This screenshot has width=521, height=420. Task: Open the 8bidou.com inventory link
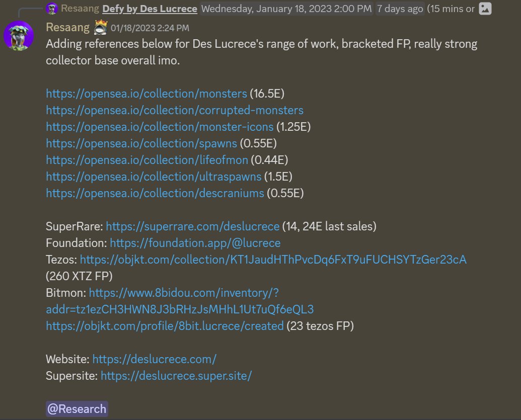click(x=180, y=301)
